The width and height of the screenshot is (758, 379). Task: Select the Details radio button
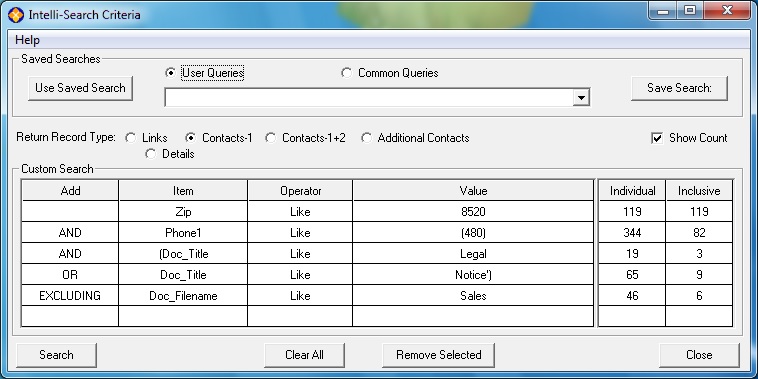(151, 154)
